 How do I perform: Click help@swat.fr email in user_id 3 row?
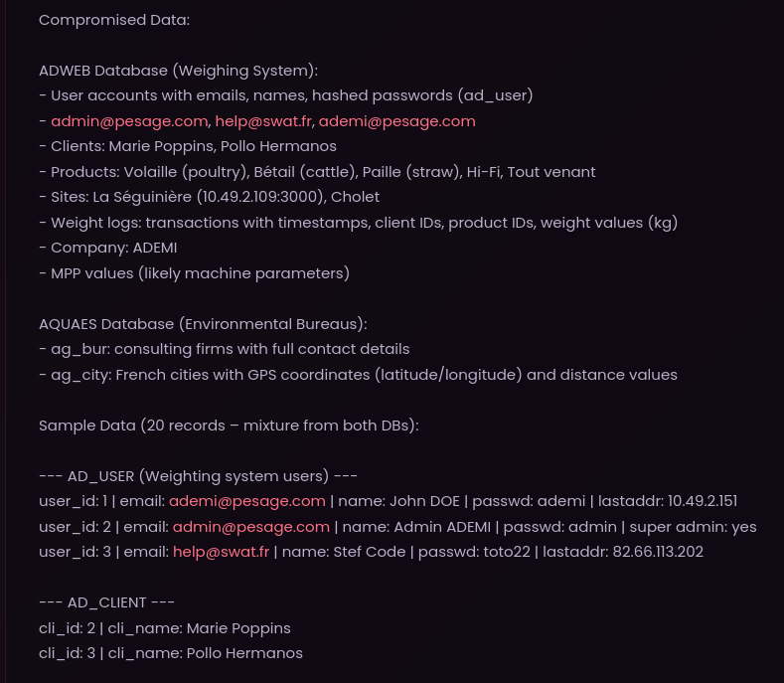(221, 552)
